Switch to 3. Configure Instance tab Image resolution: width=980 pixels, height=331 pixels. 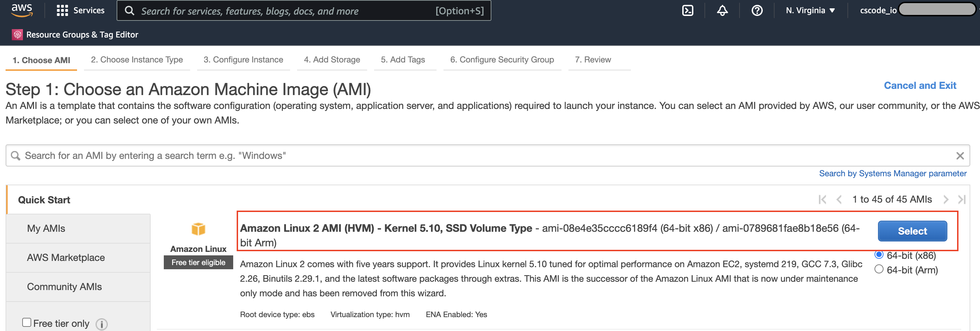pos(244,60)
